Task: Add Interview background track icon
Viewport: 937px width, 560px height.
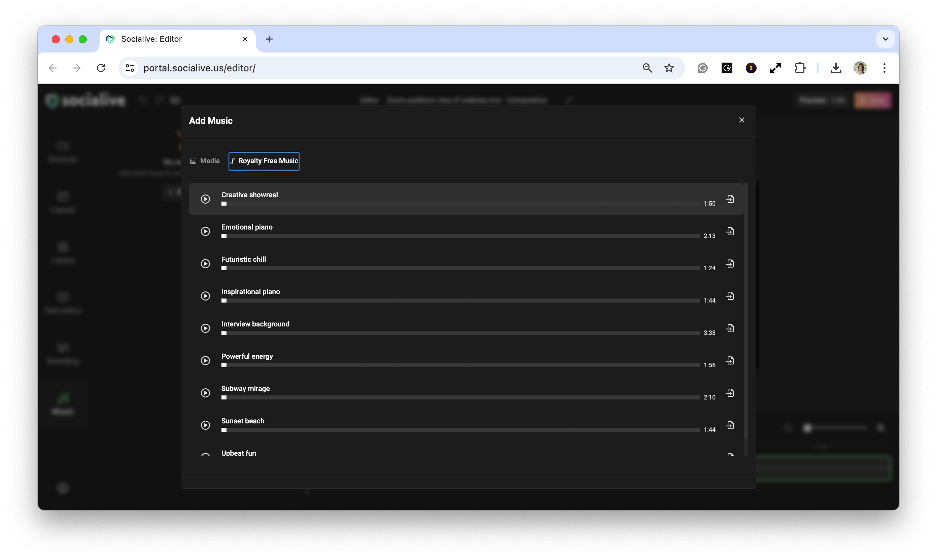Action: click(730, 328)
